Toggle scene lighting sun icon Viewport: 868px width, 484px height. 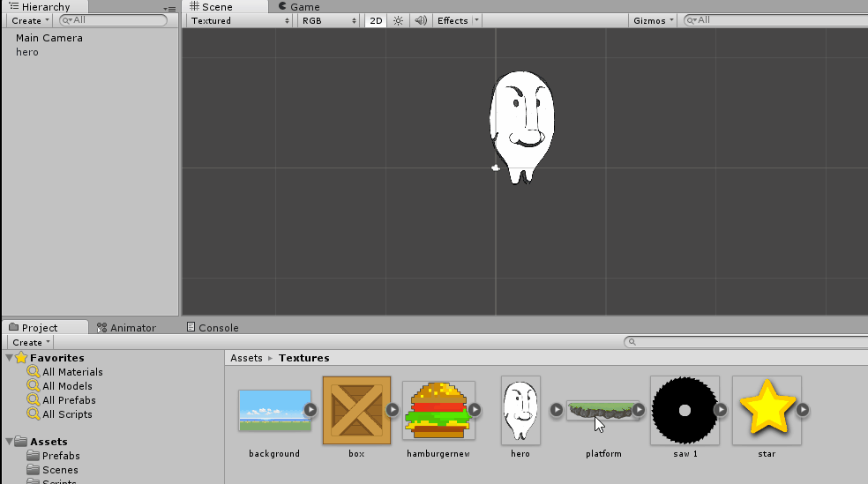click(398, 20)
